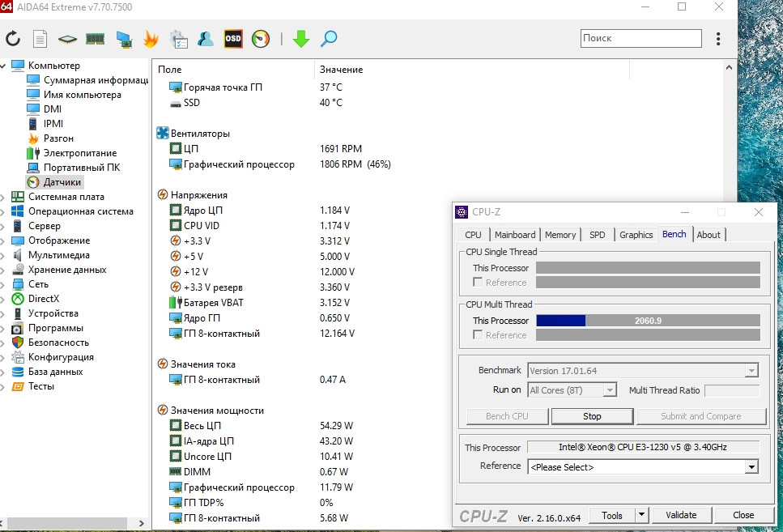
Task: Select the Батарея VBAT row
Action: (260, 303)
